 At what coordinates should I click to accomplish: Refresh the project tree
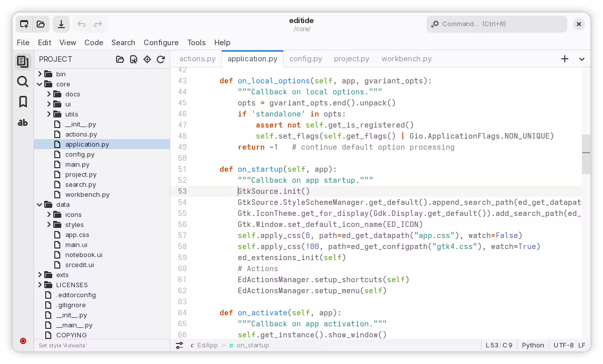161,59
